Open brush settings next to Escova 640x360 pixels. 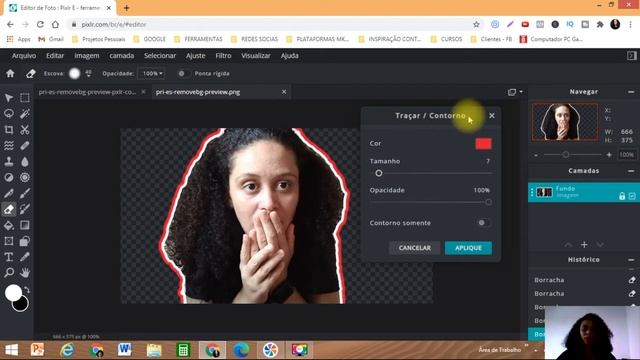(89, 73)
